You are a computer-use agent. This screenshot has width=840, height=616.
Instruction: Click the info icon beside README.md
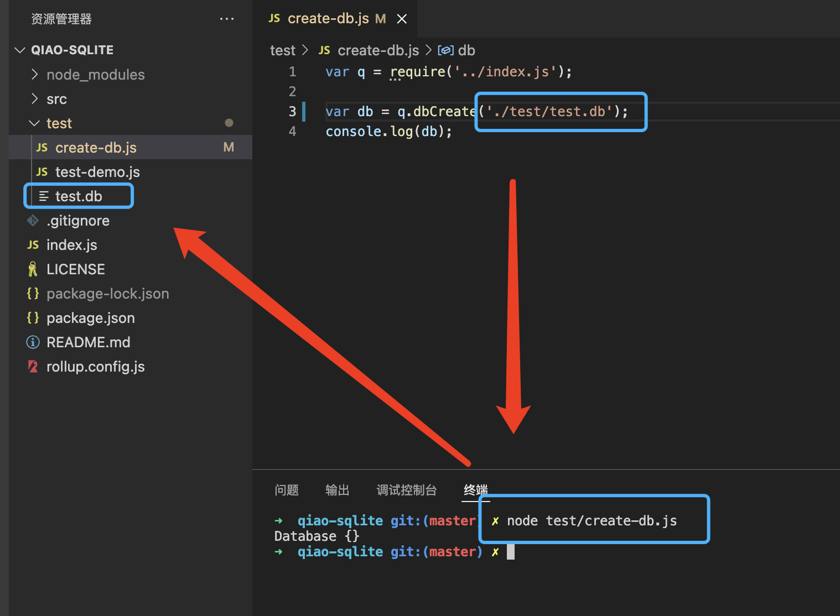pos(33,342)
